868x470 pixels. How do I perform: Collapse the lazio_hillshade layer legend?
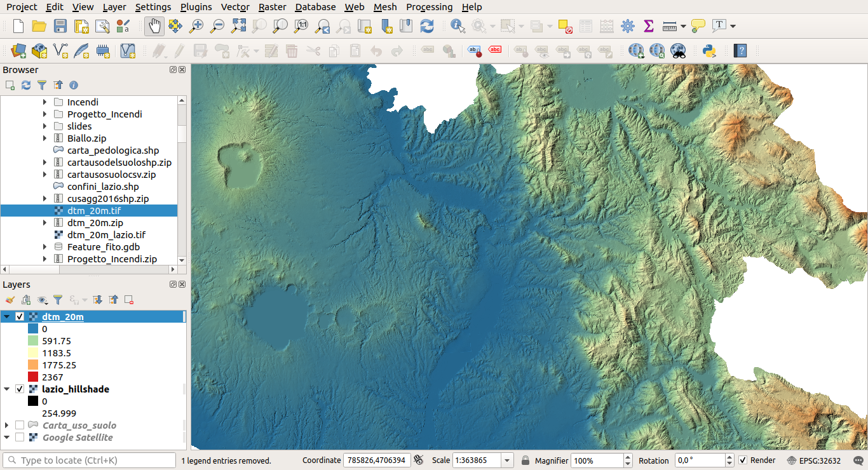pos(7,389)
